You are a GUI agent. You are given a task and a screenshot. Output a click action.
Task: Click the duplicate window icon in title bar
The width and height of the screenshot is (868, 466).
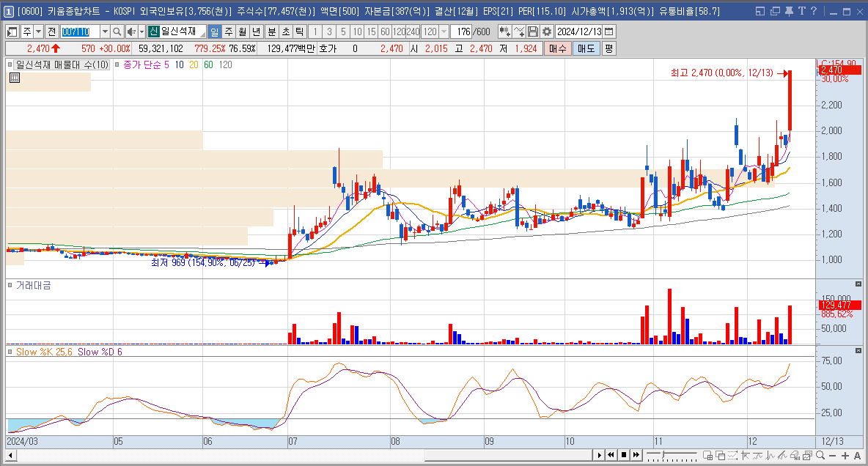coord(775,11)
